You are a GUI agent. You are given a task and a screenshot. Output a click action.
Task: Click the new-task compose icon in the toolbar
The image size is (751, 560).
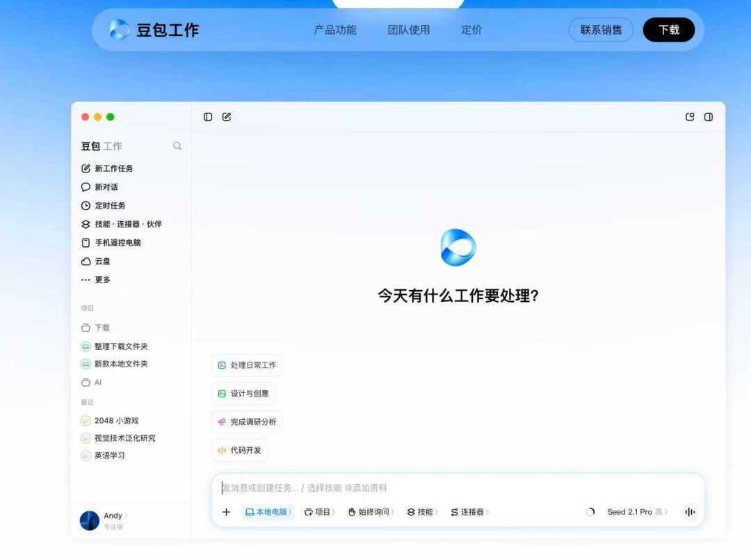pyautogui.click(x=227, y=117)
